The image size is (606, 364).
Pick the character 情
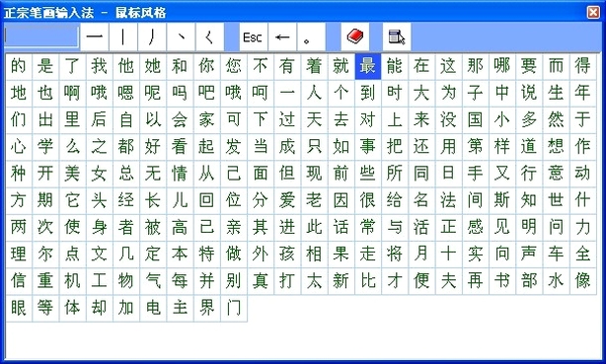pos(180,174)
